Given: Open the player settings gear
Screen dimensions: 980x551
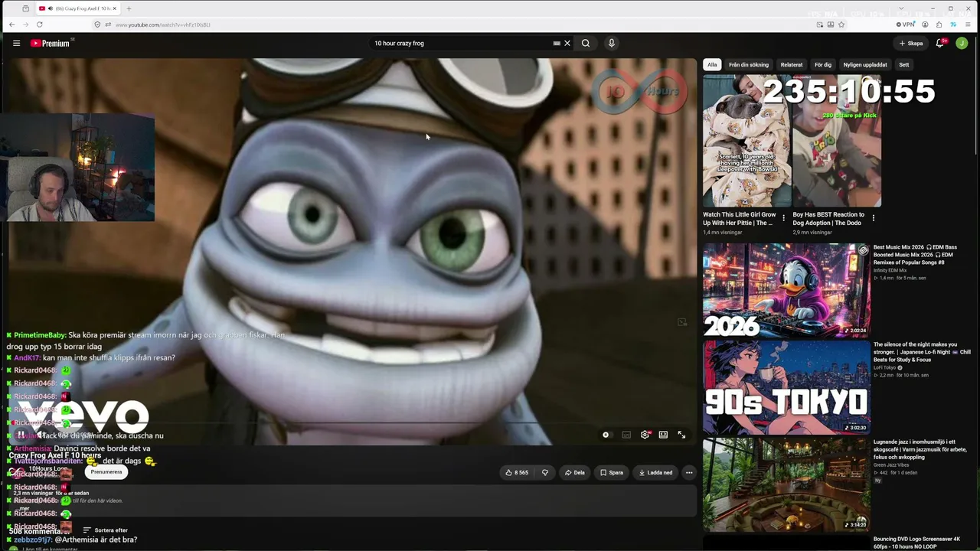Looking at the screenshot, I should tap(645, 435).
